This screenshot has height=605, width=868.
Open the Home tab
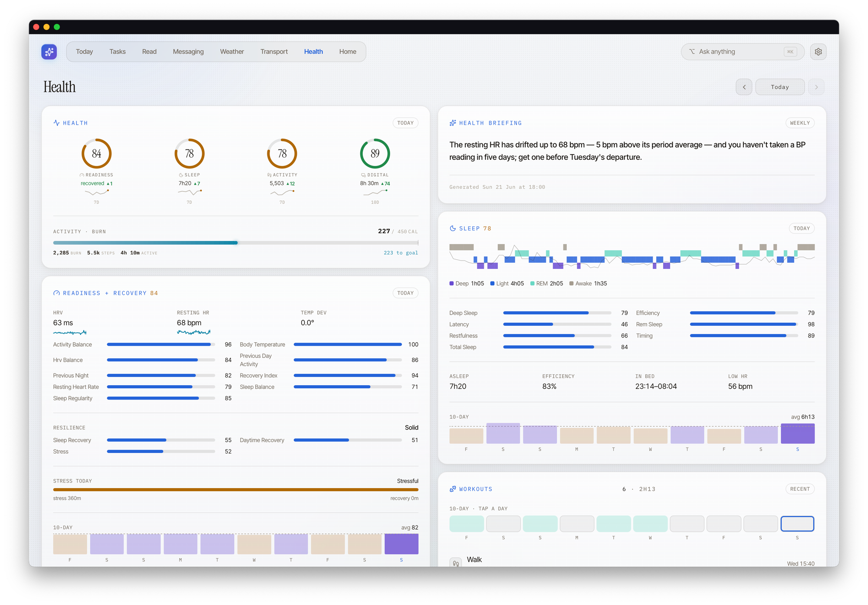coord(348,52)
